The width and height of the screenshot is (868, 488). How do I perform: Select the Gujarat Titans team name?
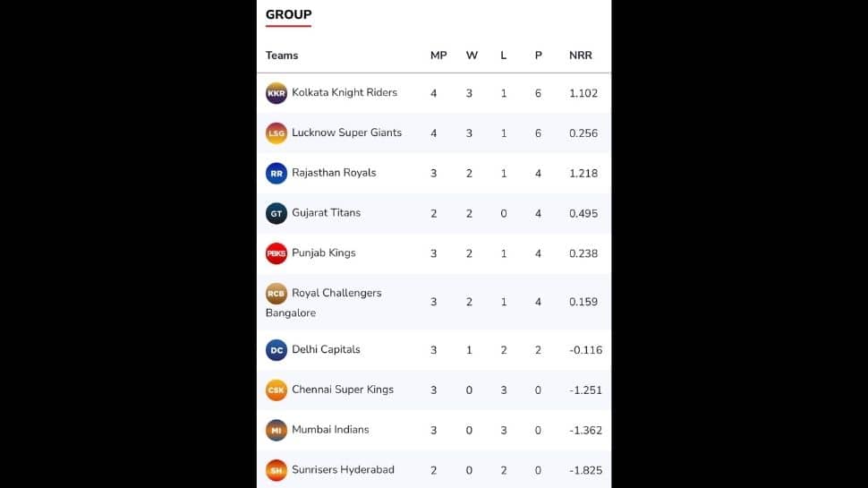coord(326,213)
